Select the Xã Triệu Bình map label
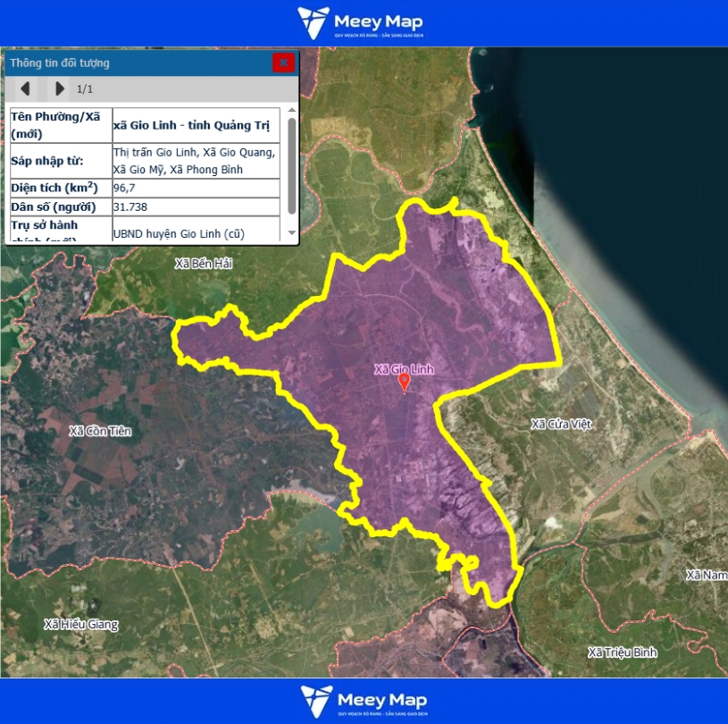728x724 pixels. pyautogui.click(x=623, y=652)
